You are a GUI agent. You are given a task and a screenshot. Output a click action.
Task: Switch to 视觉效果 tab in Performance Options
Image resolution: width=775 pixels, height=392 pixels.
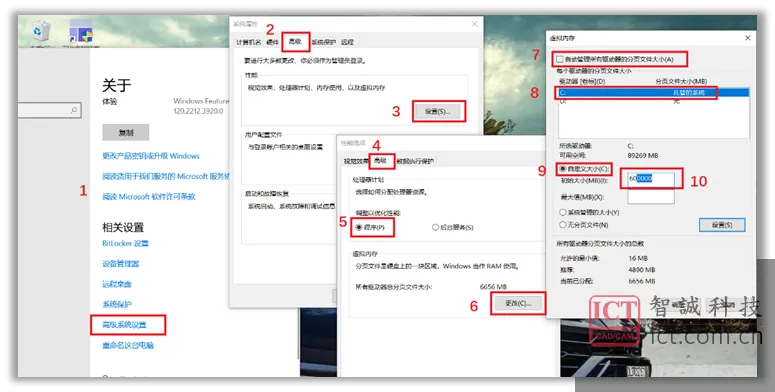pyautogui.click(x=356, y=161)
